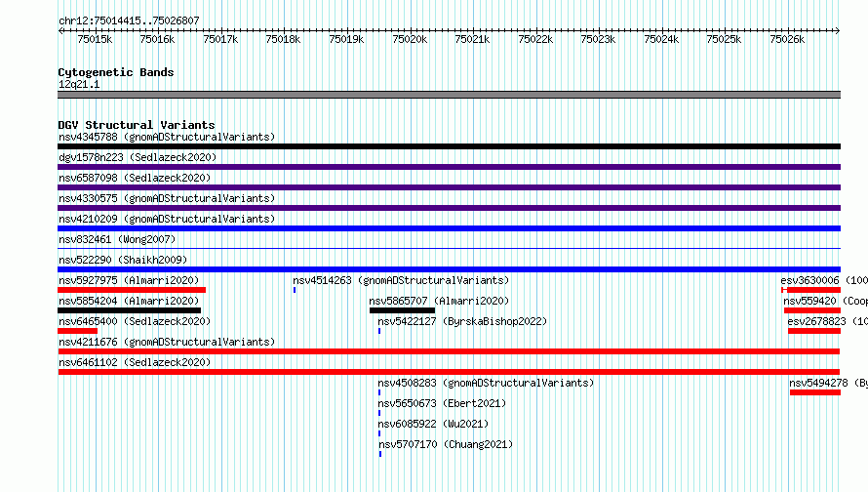Select the purple nsv4330575 variant bar
The width and height of the screenshot is (868, 492).
click(449, 208)
